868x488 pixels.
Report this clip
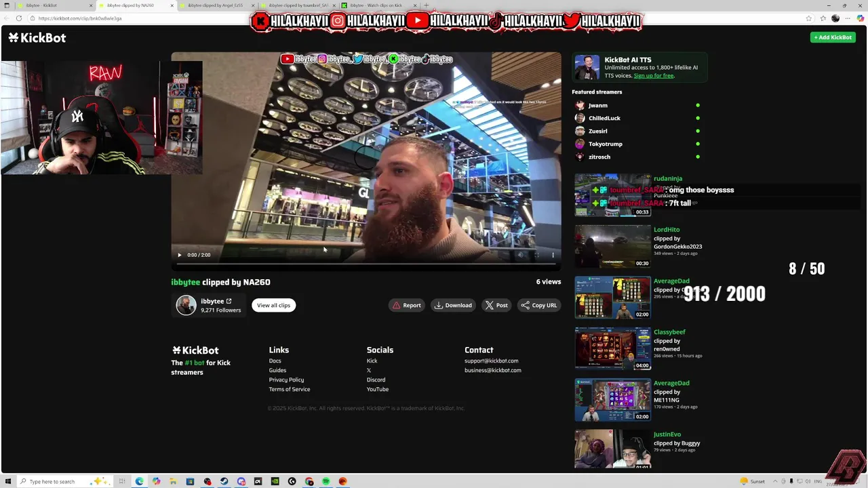(x=407, y=305)
